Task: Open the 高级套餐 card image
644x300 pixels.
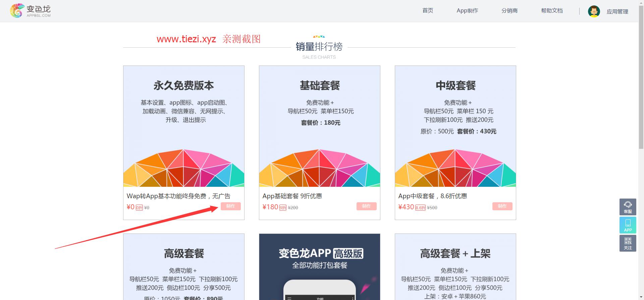Action: coord(184,267)
